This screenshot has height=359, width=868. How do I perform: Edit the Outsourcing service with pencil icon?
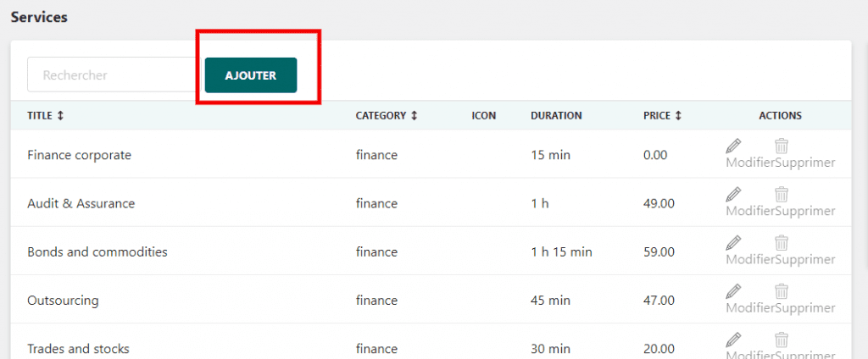734,290
